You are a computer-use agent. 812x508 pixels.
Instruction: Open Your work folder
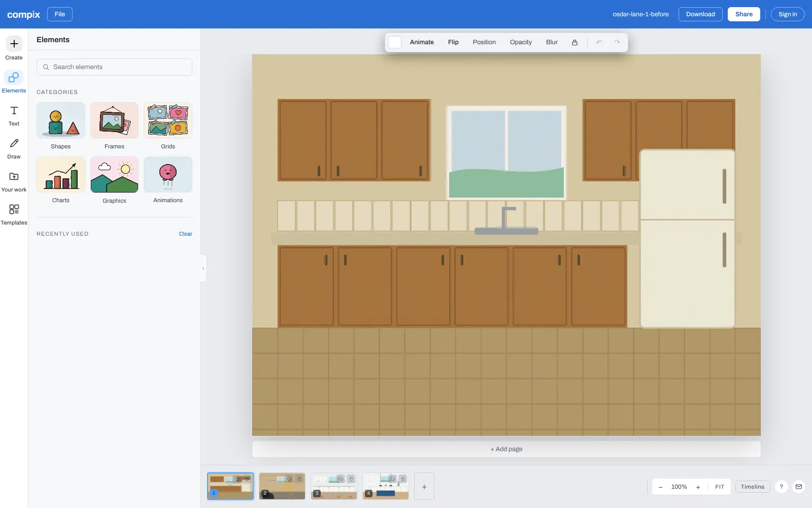14,181
